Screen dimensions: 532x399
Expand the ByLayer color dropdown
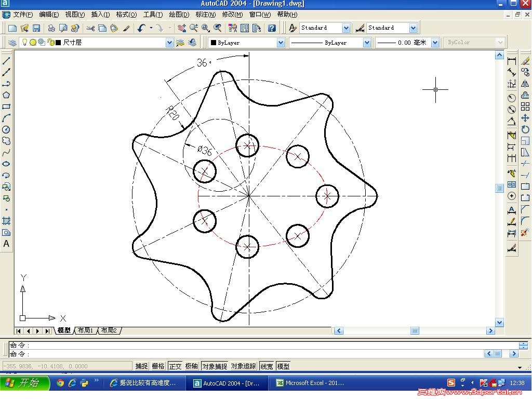pyautogui.click(x=281, y=43)
